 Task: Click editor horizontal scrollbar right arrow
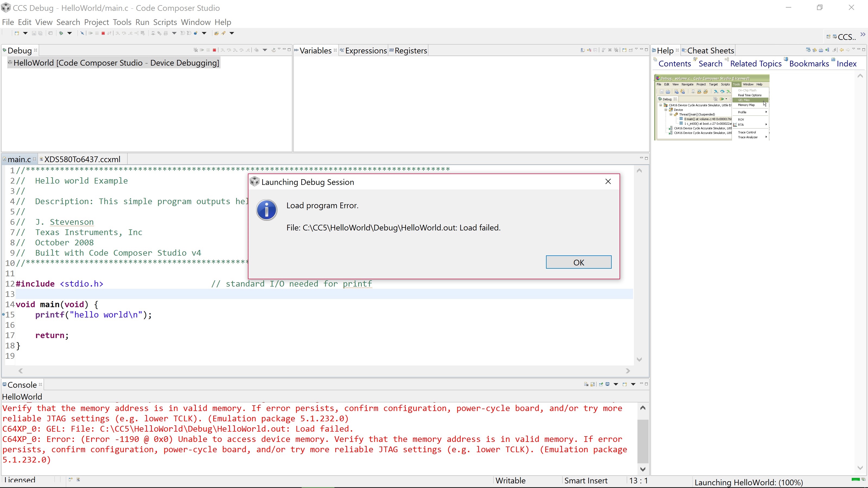(x=628, y=371)
